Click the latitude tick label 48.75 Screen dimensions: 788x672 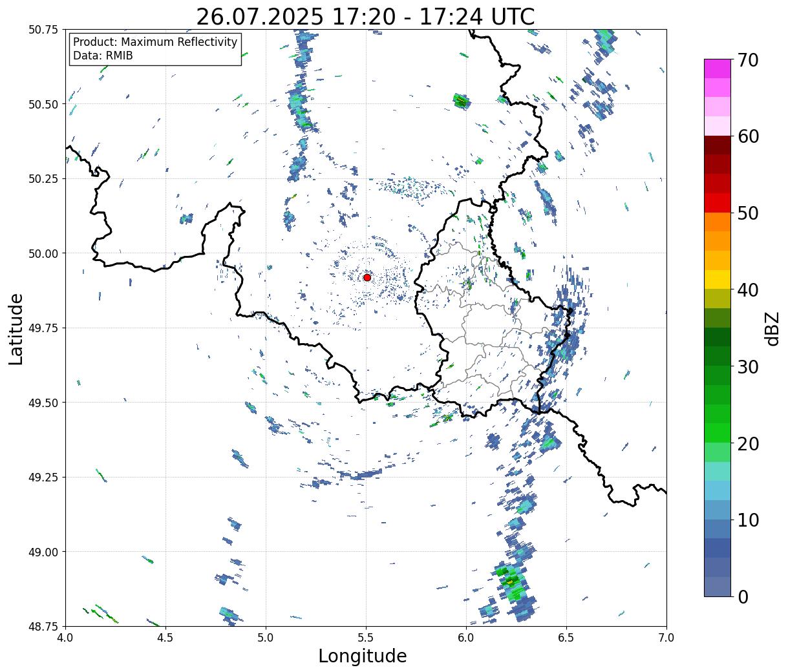(x=43, y=626)
